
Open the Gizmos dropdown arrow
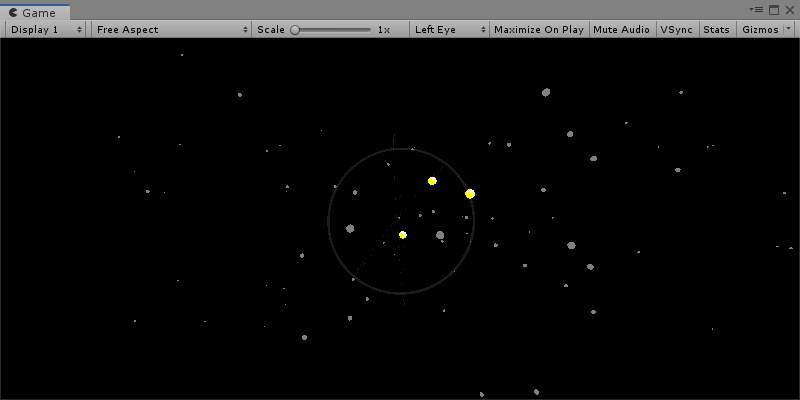tap(789, 29)
